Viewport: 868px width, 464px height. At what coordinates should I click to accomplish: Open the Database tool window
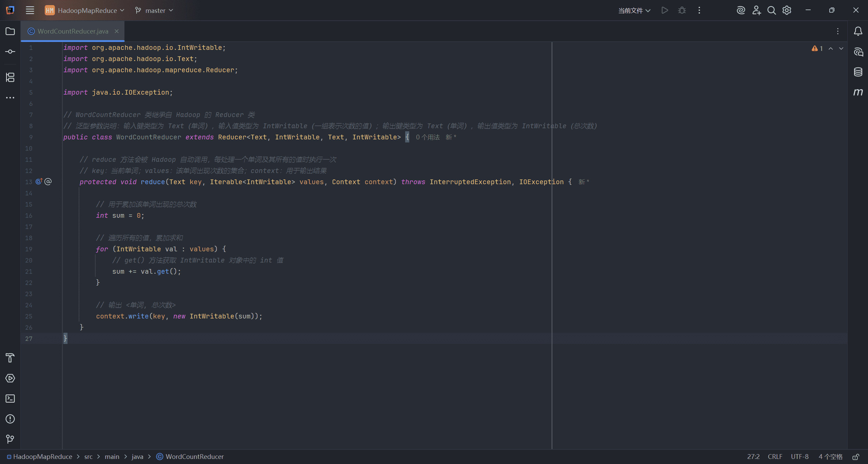point(858,72)
